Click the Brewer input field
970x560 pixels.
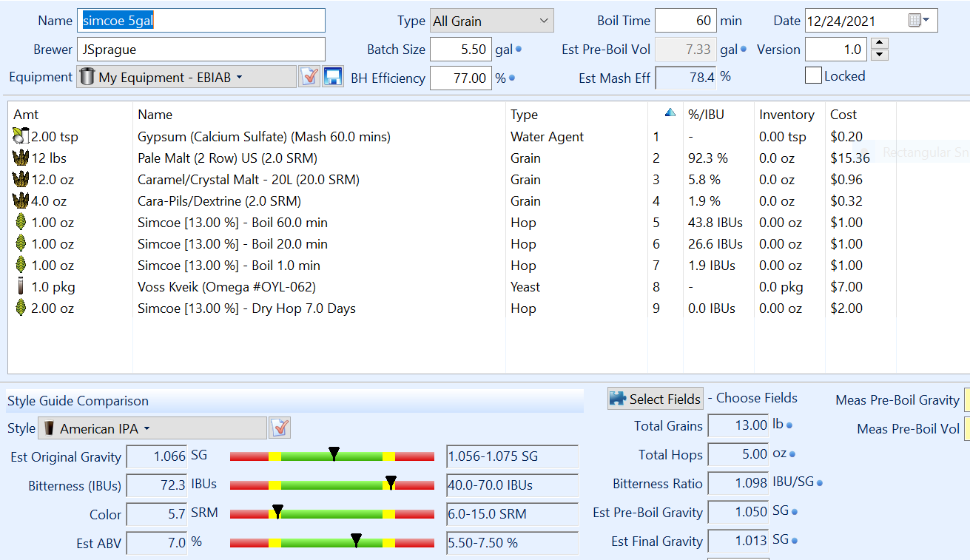coord(201,50)
